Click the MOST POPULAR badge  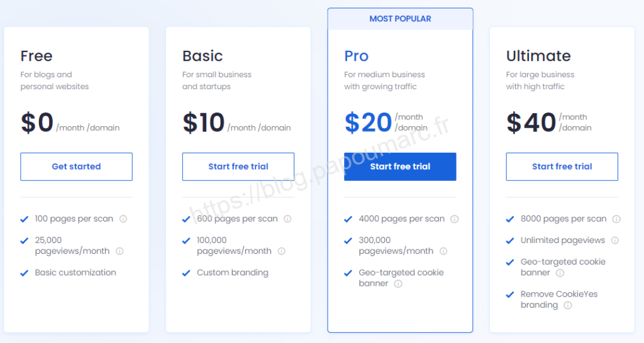point(400,19)
